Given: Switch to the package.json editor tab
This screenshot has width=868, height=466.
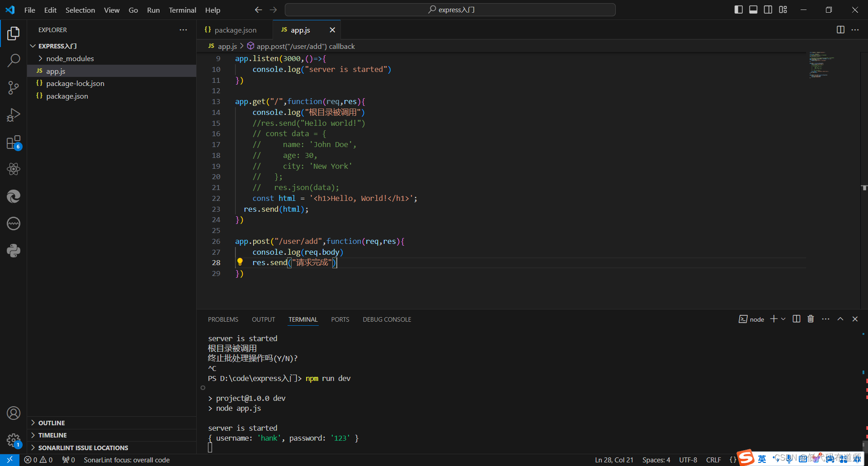Looking at the screenshot, I should [x=235, y=30].
